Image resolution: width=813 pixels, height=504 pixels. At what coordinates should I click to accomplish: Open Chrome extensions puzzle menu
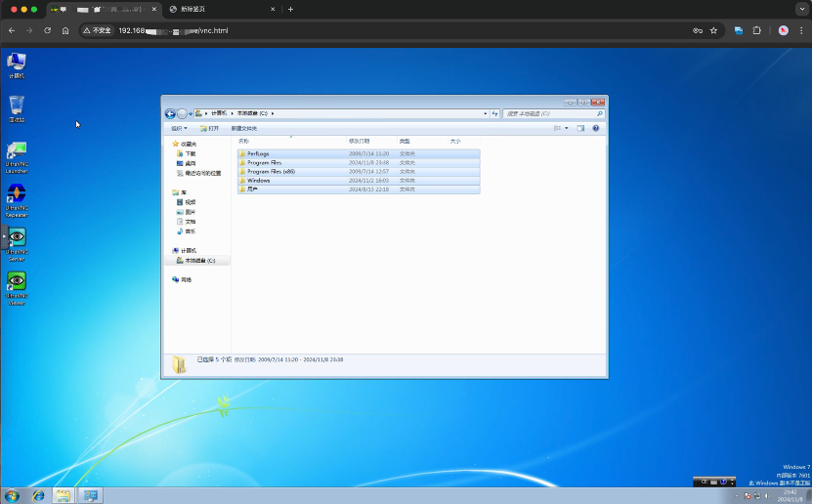(x=757, y=30)
